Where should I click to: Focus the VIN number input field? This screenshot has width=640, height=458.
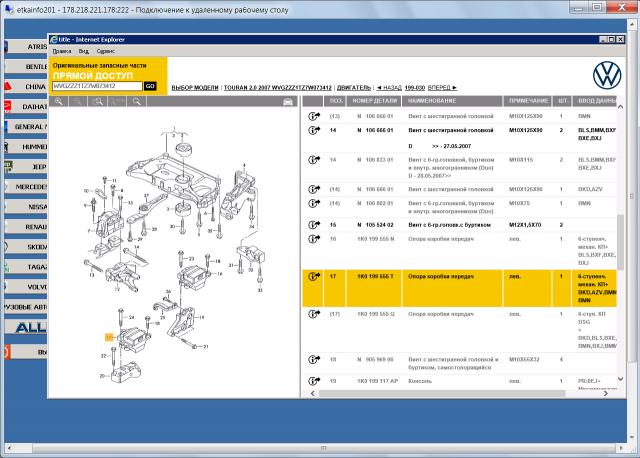97,86
